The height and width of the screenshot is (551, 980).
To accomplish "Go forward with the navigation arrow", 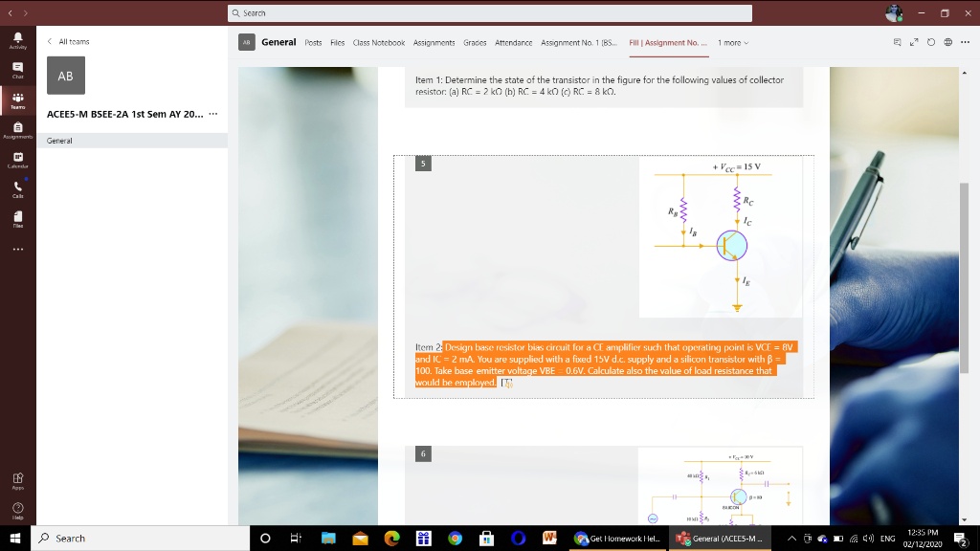I will coord(26,12).
